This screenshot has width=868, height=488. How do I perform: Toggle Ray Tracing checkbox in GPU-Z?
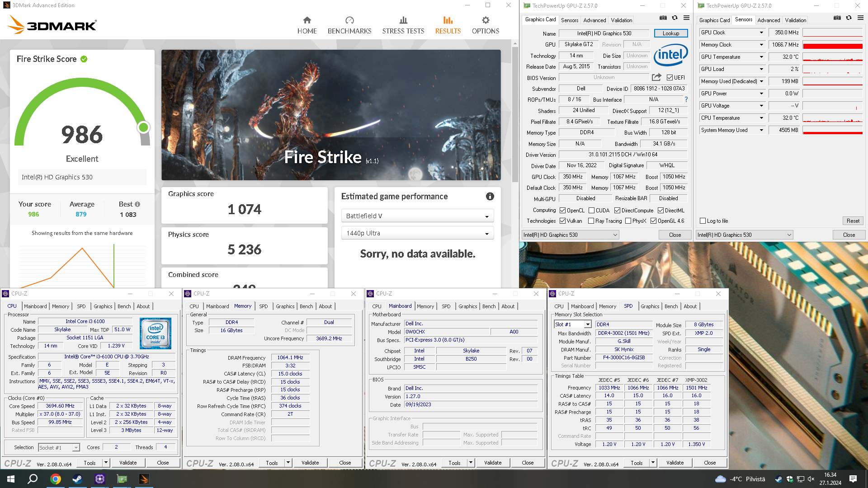(591, 221)
